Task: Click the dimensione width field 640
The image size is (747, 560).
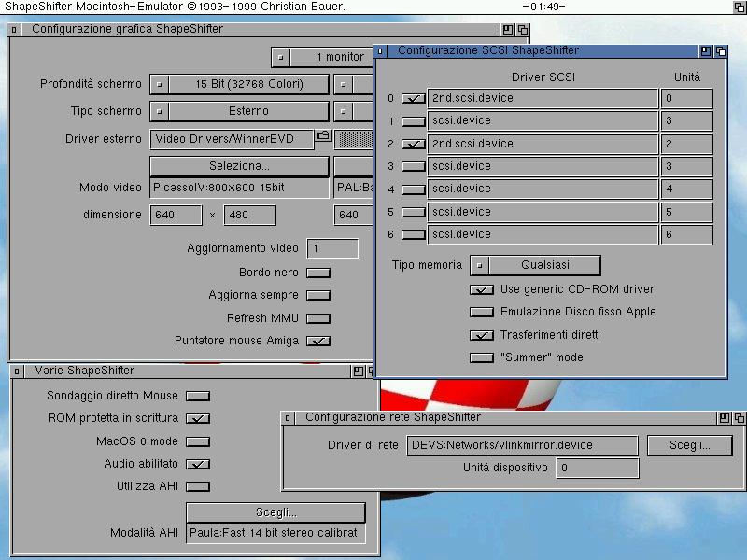Action: [x=176, y=215]
